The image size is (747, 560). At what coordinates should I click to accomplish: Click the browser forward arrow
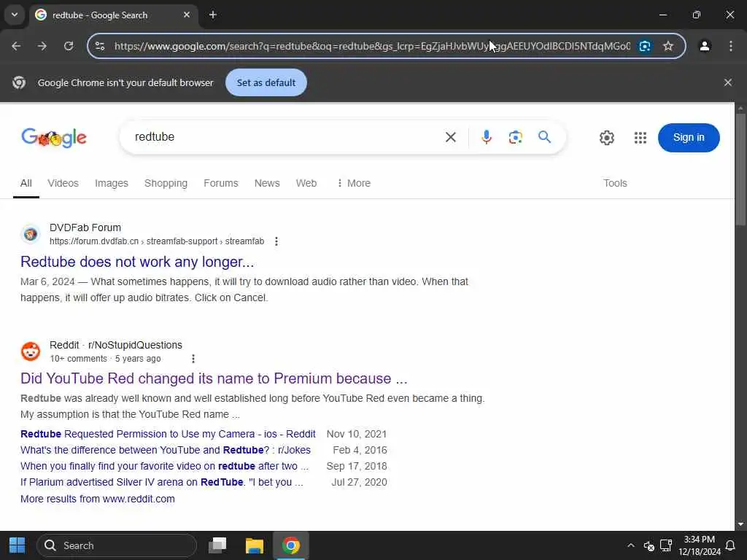point(42,46)
